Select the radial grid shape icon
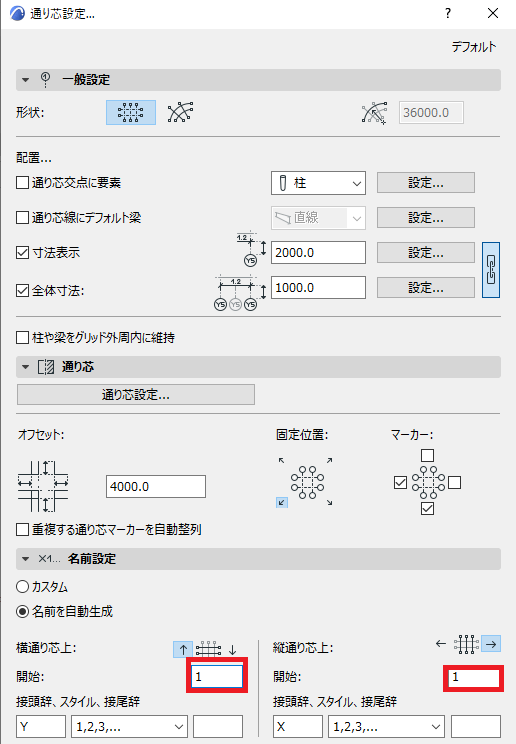 tap(180, 112)
